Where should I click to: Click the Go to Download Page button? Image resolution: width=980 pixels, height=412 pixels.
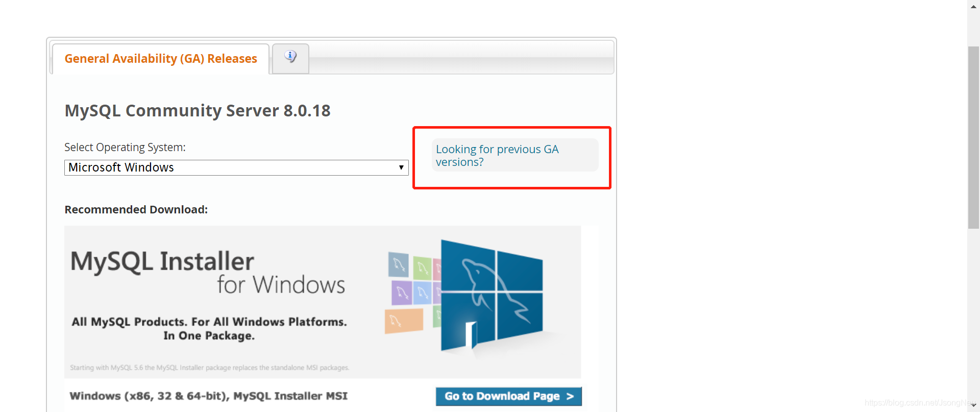pyautogui.click(x=508, y=396)
